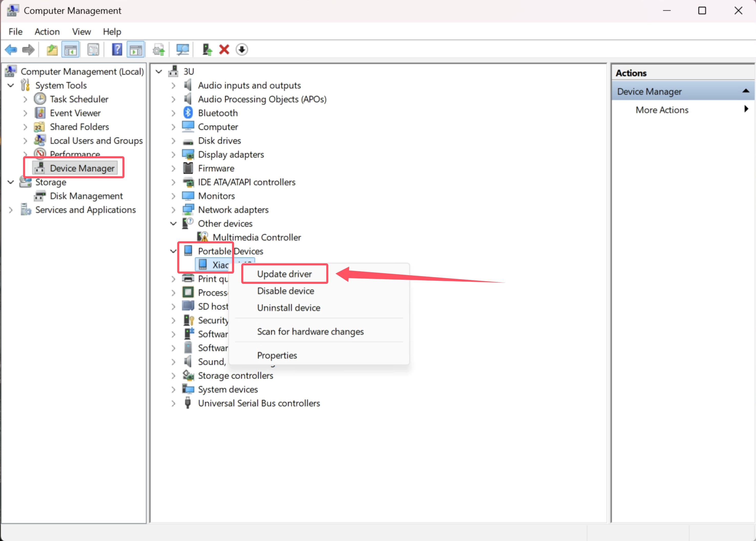This screenshot has width=756, height=541.
Task: Choose Scan for hardware changes menu entry
Action: pos(310,331)
